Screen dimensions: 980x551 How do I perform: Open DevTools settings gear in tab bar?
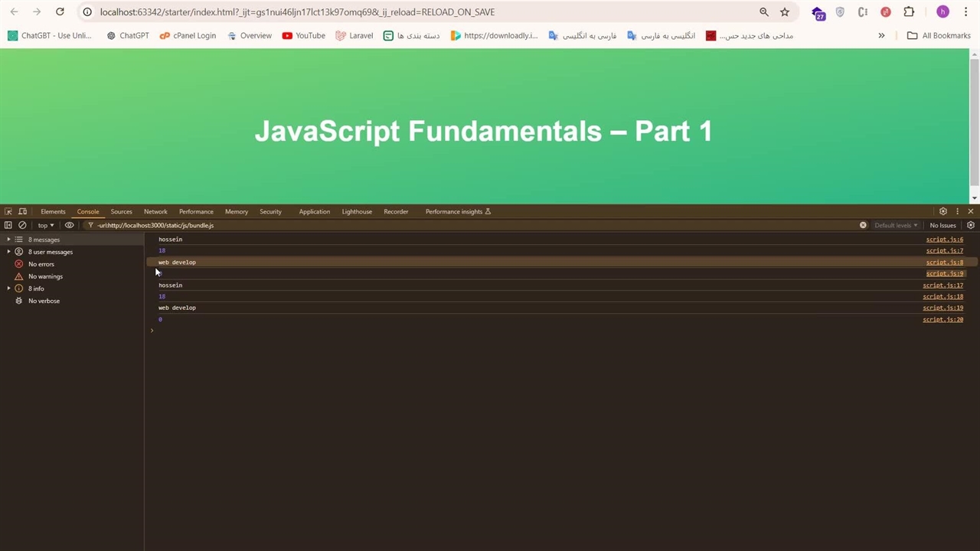click(943, 212)
